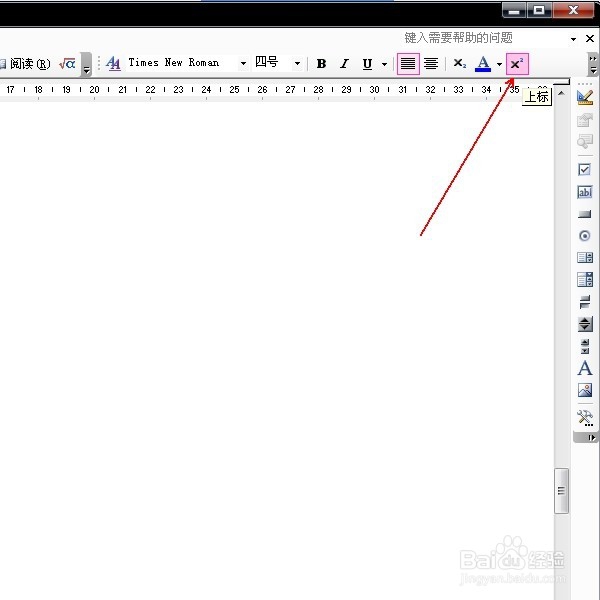This screenshot has height=600, width=600.
Task: Open the 阅读(R) reading view
Action: coord(25,64)
